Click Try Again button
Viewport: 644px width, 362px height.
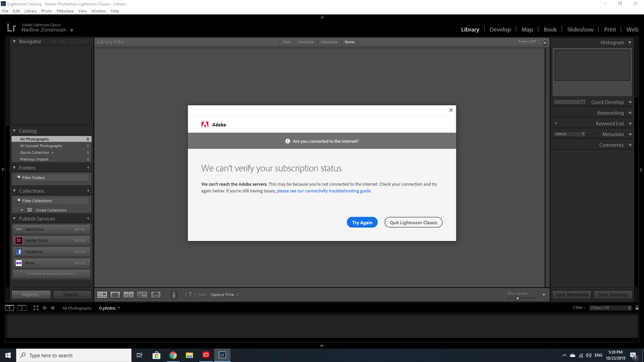pos(362,222)
